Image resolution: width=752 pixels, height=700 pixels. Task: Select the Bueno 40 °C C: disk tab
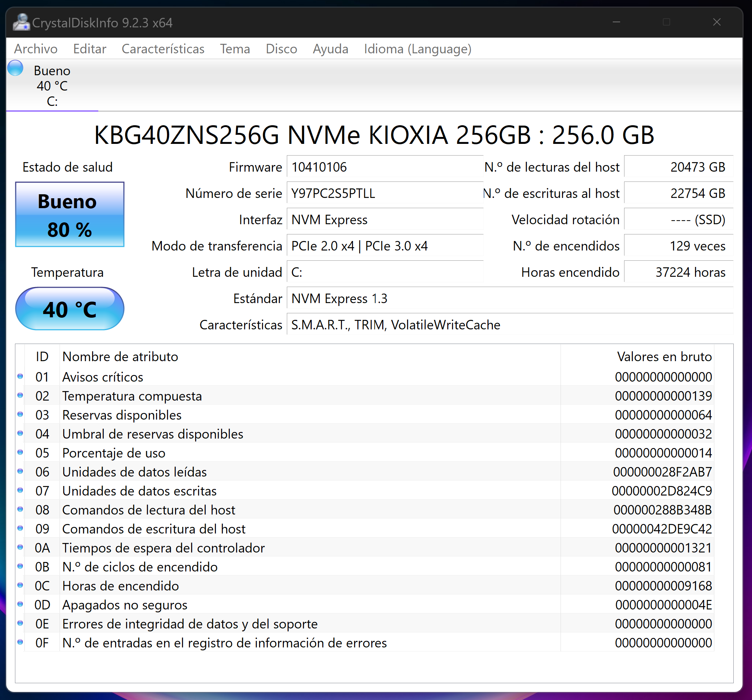(52, 86)
